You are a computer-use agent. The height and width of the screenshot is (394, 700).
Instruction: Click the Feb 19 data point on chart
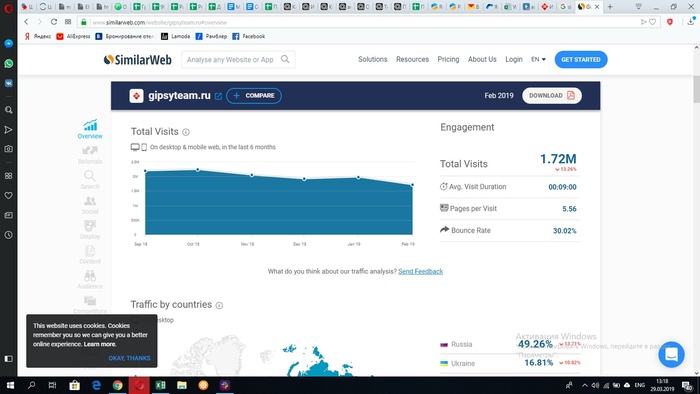pos(412,185)
